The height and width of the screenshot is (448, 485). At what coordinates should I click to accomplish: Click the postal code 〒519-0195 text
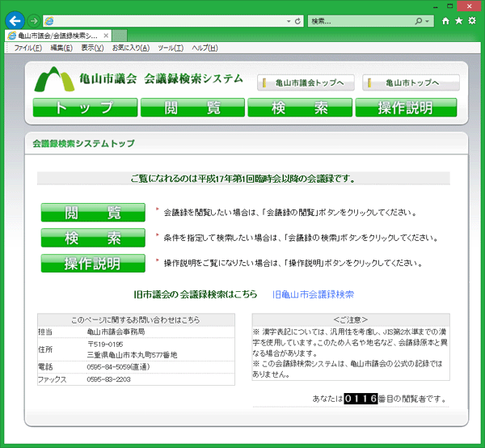coord(105,344)
